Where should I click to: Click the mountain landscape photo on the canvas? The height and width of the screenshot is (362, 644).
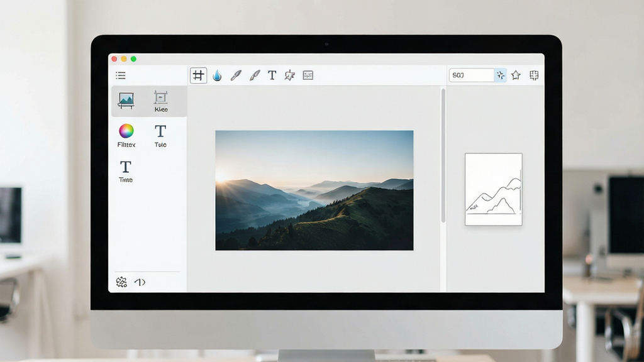[314, 190]
